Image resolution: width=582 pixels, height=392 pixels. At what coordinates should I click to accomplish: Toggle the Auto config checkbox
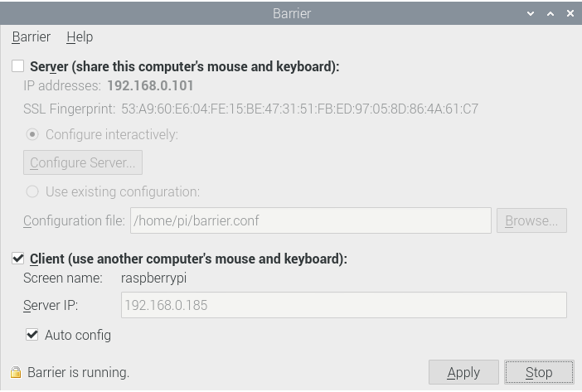[32, 335]
